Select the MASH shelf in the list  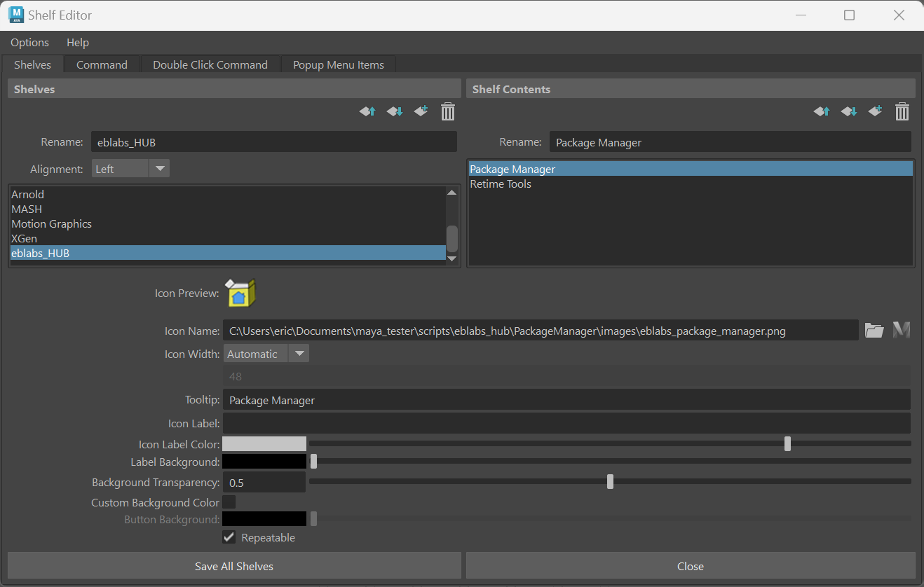pyautogui.click(x=228, y=209)
